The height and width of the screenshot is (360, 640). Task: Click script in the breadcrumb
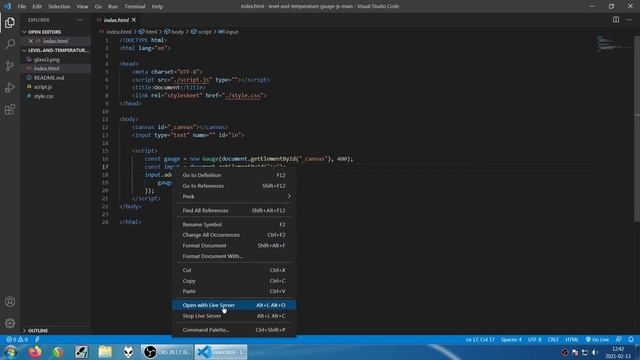204,32
